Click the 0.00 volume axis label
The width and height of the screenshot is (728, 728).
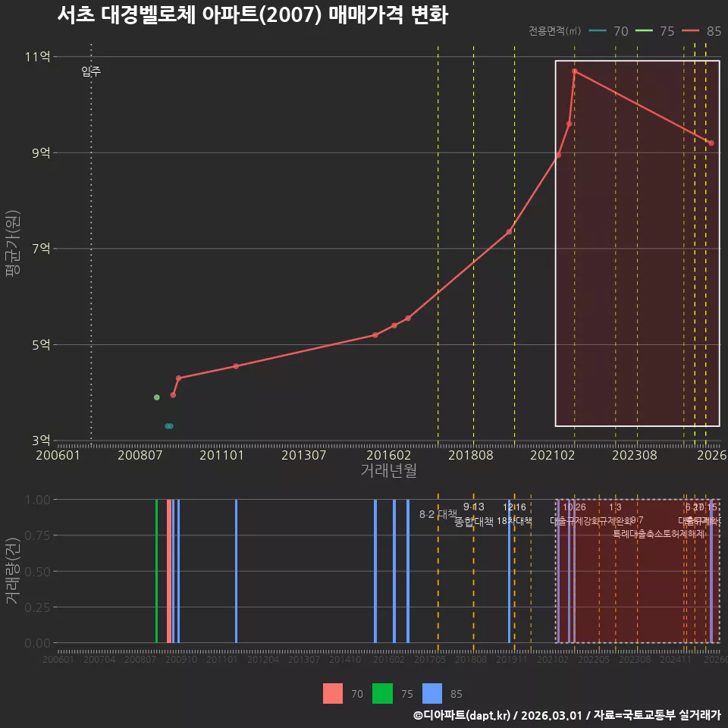tap(38, 643)
